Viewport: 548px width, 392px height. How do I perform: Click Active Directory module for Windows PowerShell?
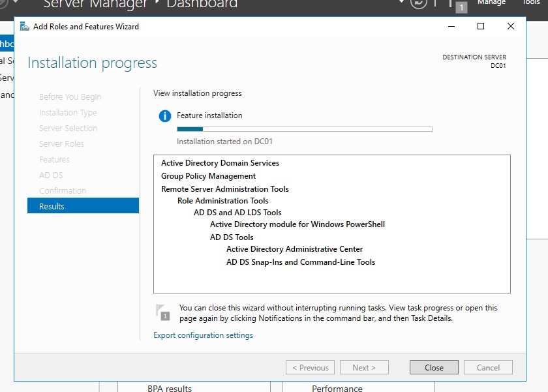297,224
